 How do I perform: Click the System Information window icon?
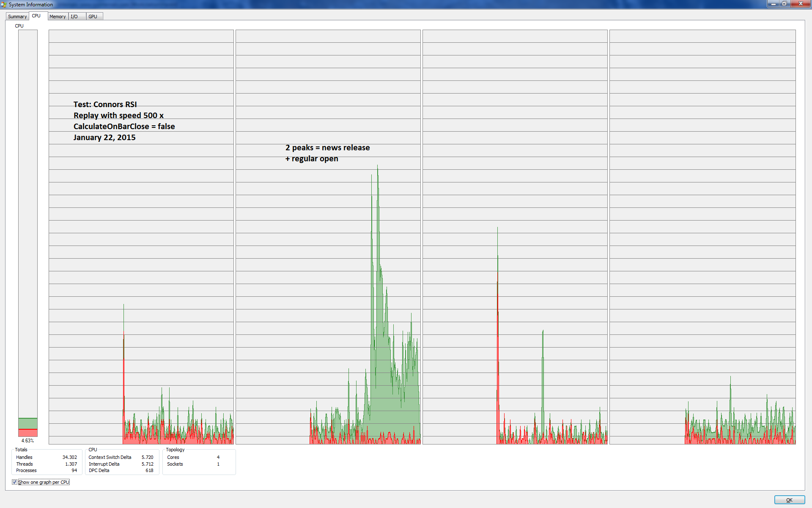pyautogui.click(x=4, y=4)
